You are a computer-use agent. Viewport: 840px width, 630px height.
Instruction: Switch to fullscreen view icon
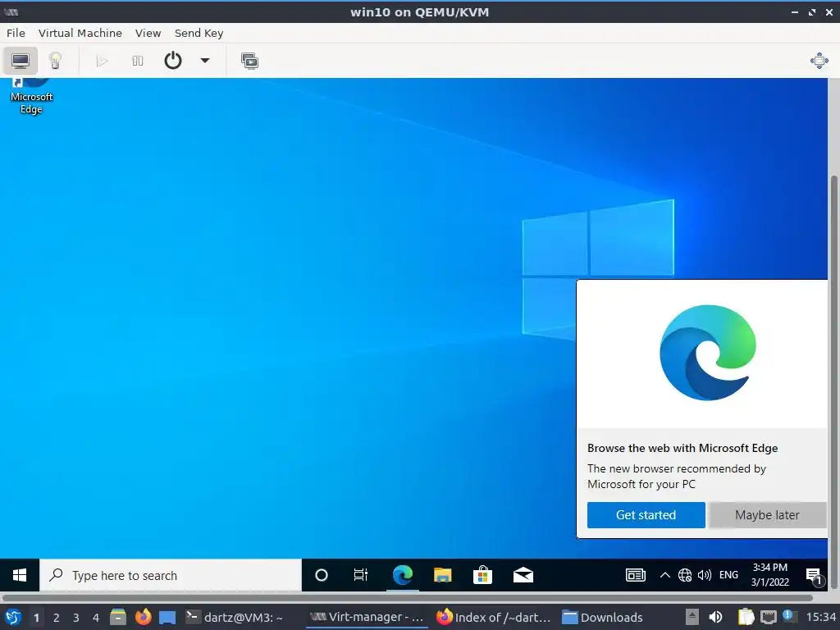click(819, 61)
